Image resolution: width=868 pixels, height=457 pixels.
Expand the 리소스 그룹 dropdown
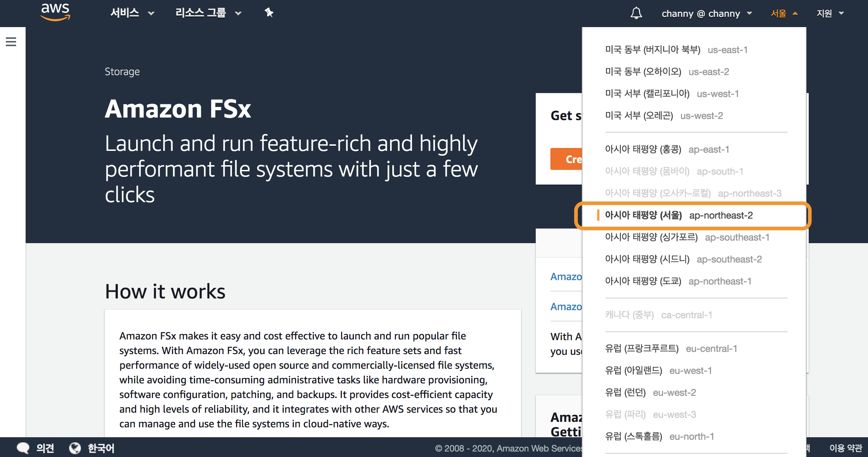[208, 13]
